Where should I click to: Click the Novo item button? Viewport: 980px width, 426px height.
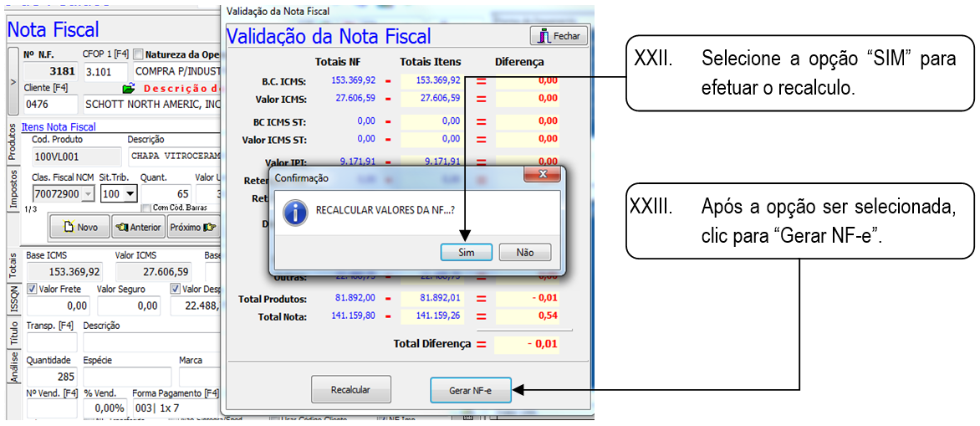tap(80, 227)
